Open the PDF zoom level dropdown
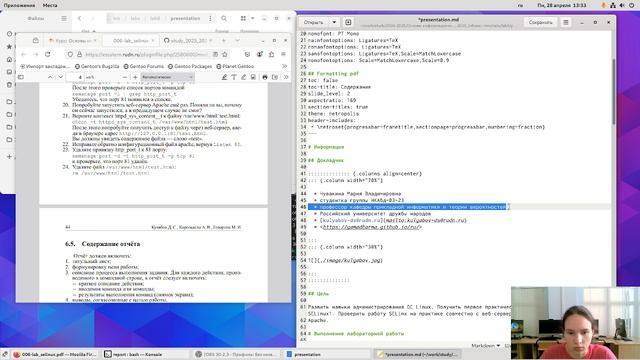The height and width of the screenshot is (360, 640). coord(167,77)
